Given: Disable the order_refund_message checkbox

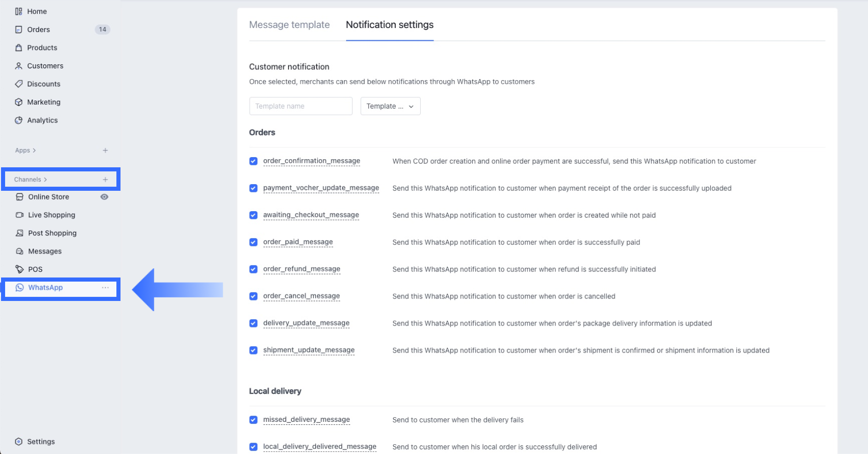Looking at the screenshot, I should tap(253, 269).
